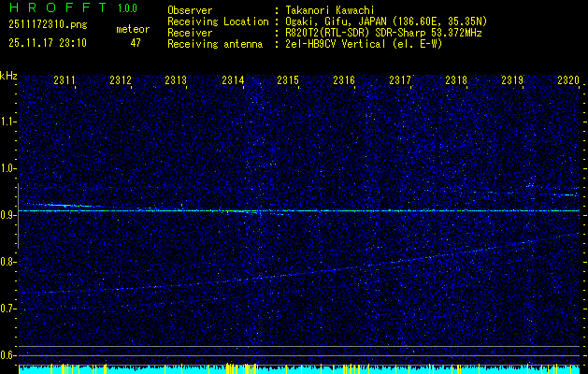Click the meteor label text
Image resolution: width=588 pixels, height=374 pixels.
133,30
